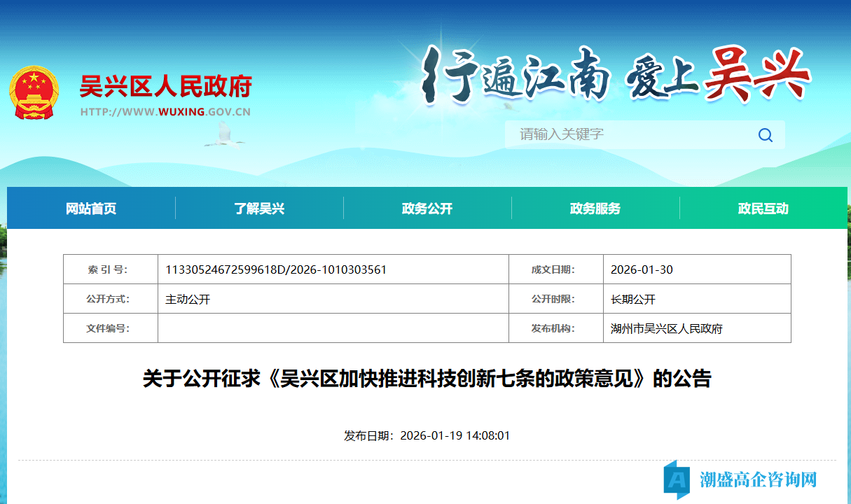851x504 pixels.
Task: Open the 政务公开 menu
Action: click(428, 208)
